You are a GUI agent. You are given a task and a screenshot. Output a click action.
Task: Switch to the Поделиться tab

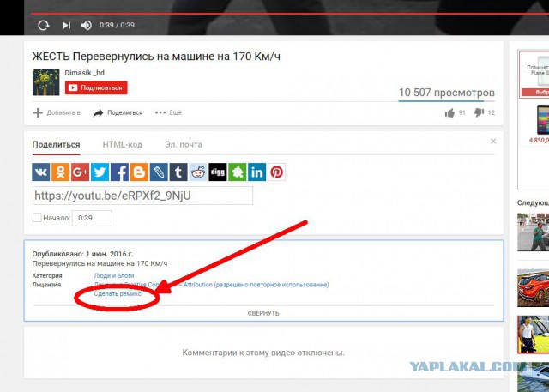pos(56,145)
